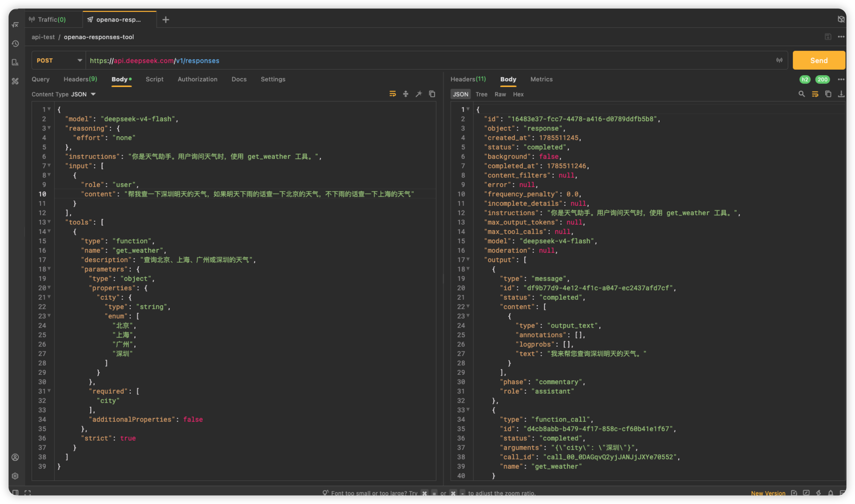Screen dimensions: 855x504
Task: Click the lightning icon in status bar
Action: click(818, 493)
